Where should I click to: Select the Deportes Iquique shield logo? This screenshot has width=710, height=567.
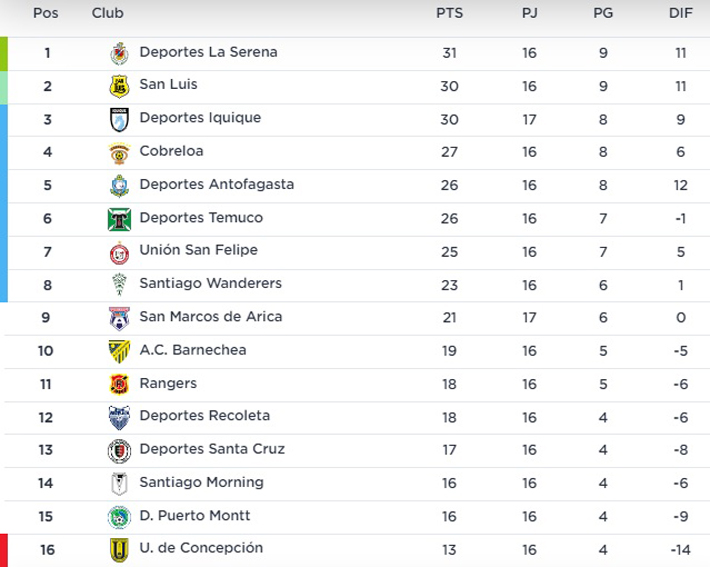120,120
